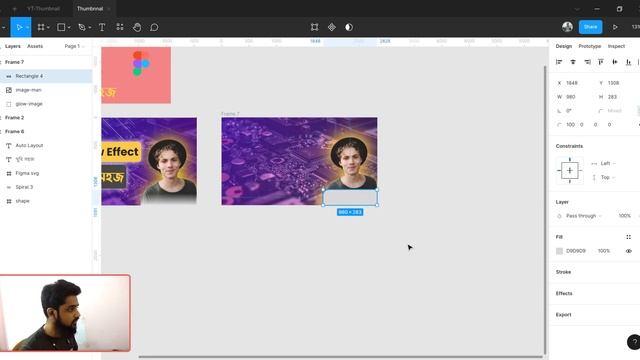Select the Auto Layout text layer

pos(46,145)
